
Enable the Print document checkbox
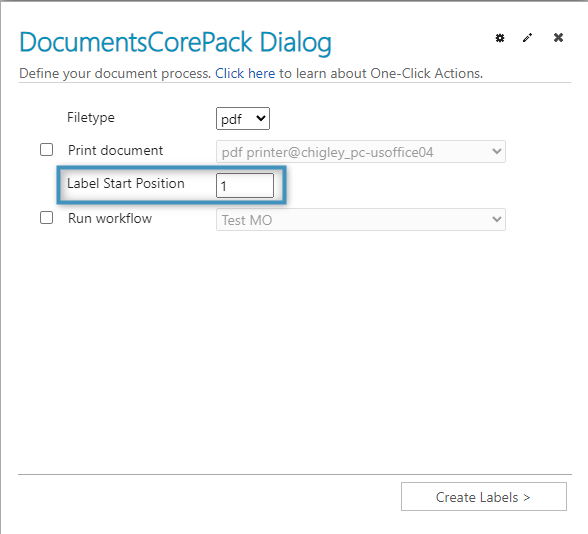pos(46,150)
